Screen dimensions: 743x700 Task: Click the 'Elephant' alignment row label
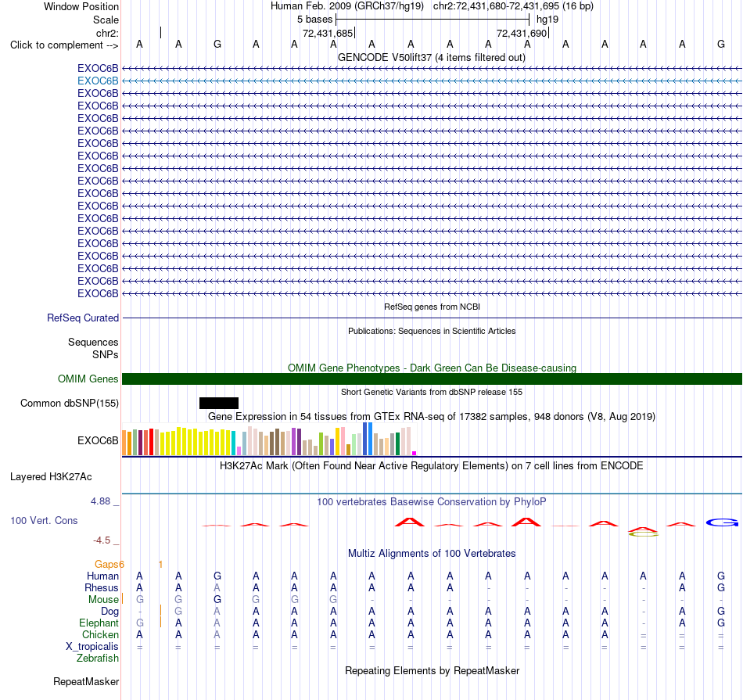[x=99, y=623]
